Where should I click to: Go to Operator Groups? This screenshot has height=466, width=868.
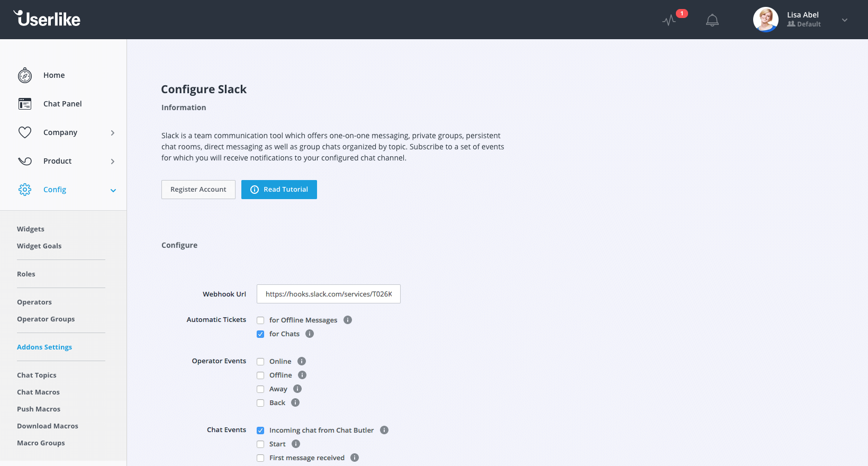point(46,319)
